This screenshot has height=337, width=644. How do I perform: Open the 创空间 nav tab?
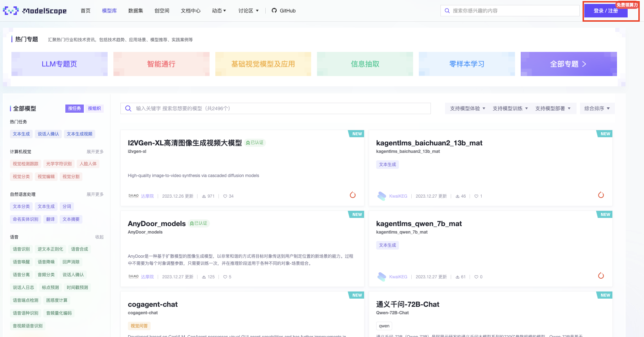pyautogui.click(x=162, y=11)
